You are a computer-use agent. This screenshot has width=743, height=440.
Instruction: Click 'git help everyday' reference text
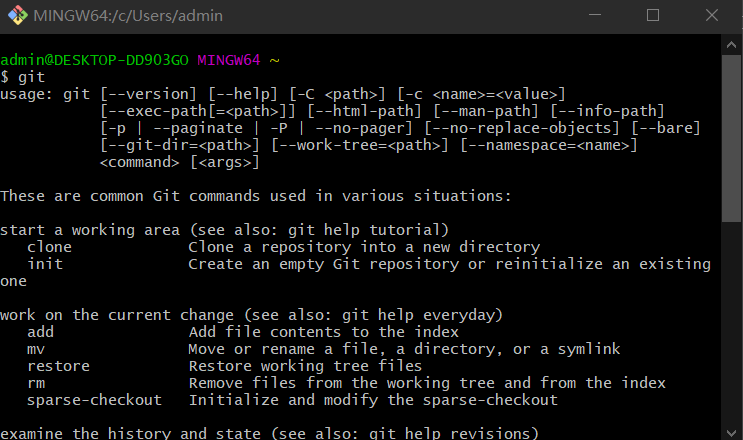pyautogui.click(x=418, y=315)
